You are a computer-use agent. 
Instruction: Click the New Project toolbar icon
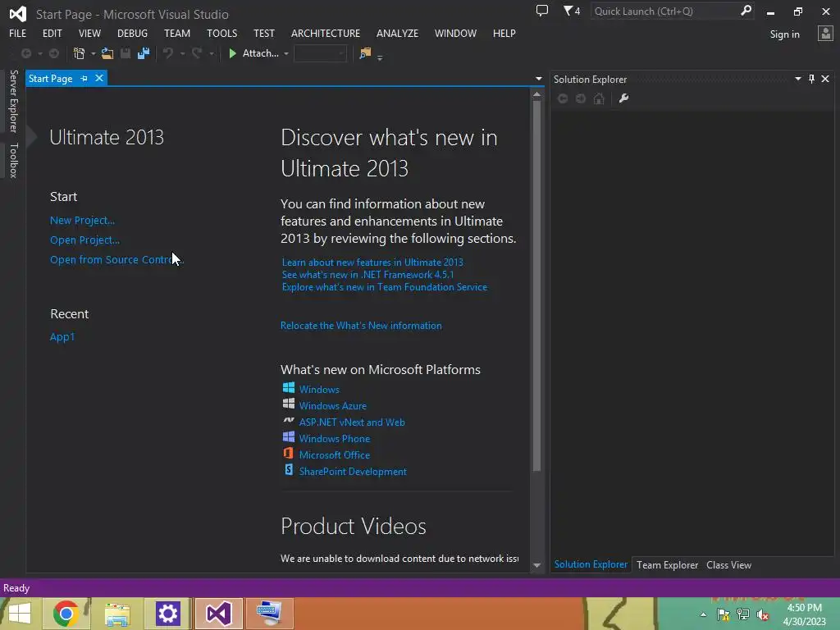80,53
